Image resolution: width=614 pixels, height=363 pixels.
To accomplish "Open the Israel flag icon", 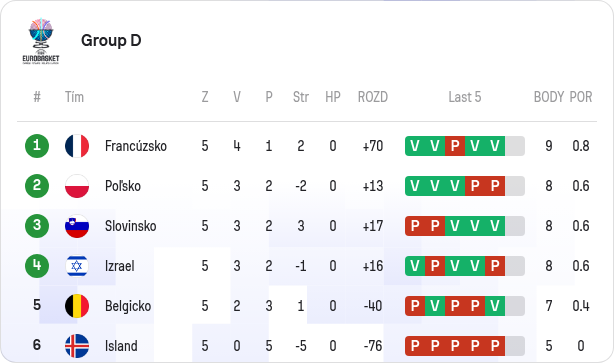I will (x=77, y=266).
